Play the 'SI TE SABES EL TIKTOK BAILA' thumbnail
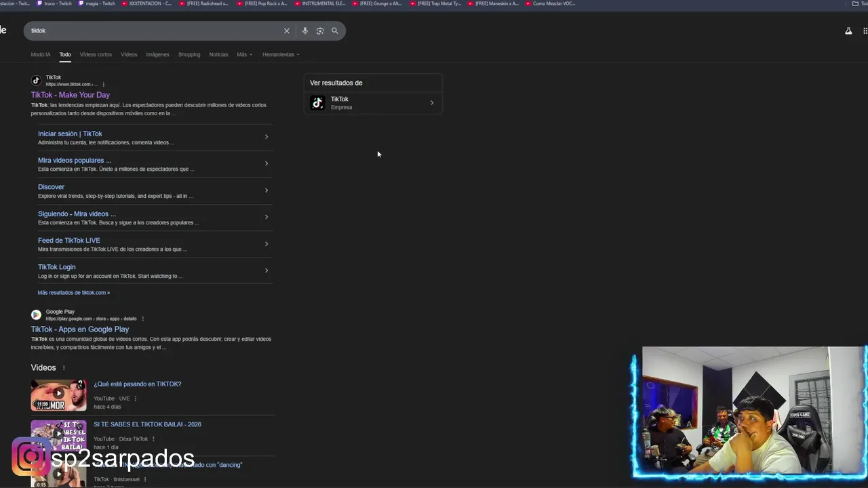 [x=58, y=436]
